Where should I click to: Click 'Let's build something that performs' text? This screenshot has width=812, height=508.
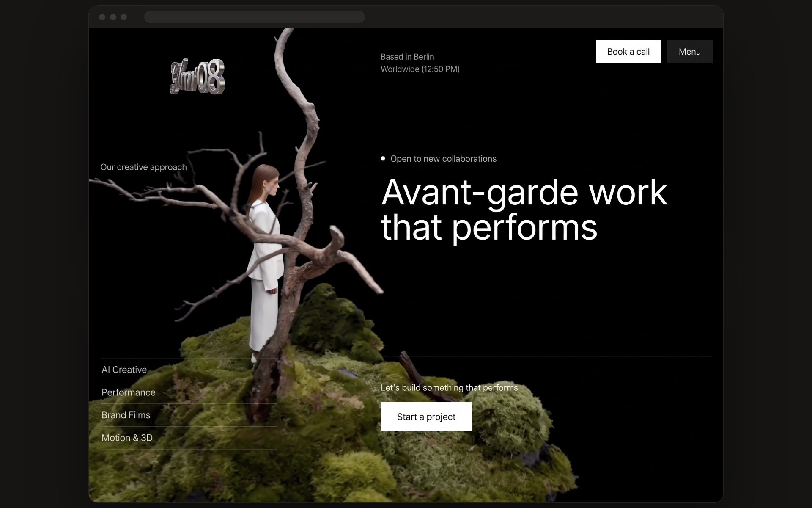[449, 388]
